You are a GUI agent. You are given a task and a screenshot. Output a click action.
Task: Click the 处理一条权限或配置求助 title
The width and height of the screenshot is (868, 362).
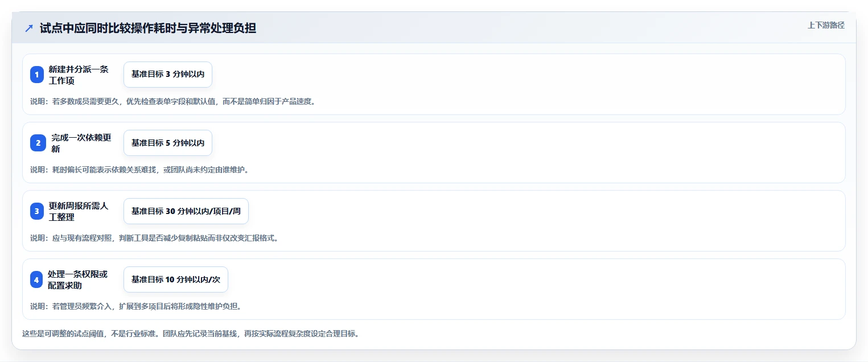pos(78,279)
